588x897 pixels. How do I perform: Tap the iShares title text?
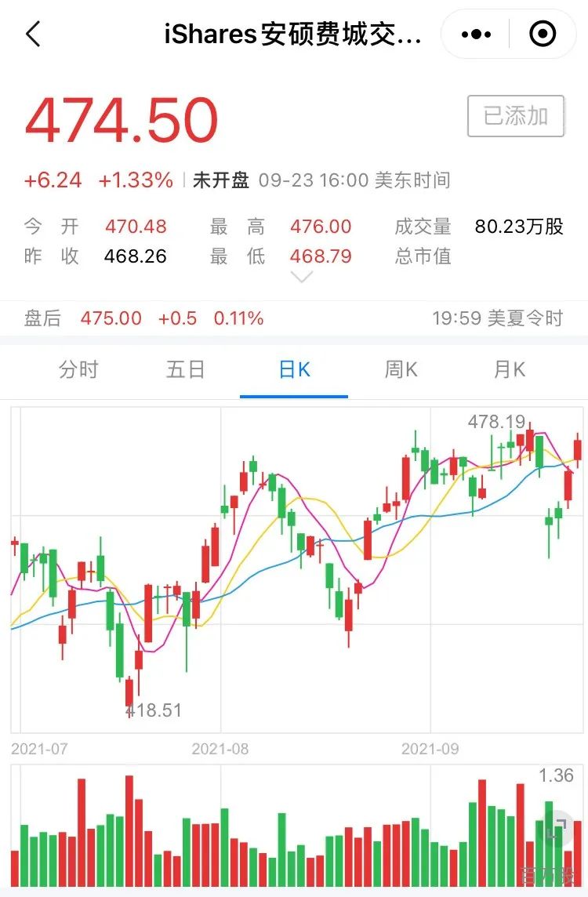pos(293,34)
